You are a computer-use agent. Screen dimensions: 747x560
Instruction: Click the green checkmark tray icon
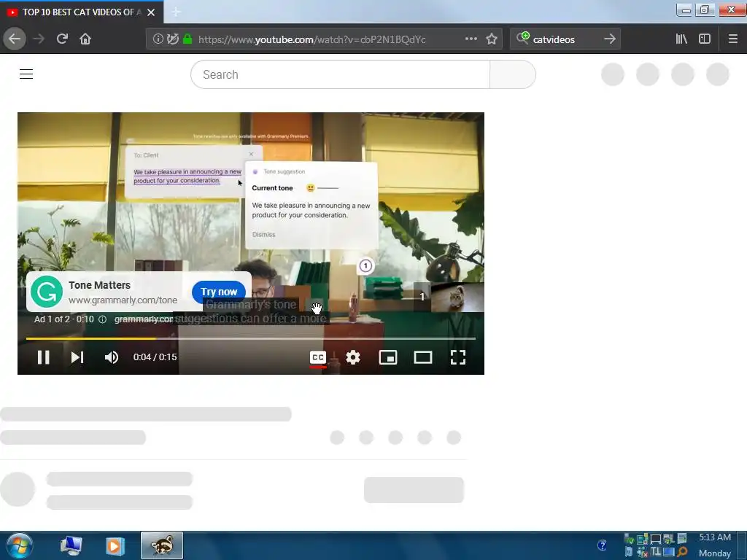[x=629, y=539]
